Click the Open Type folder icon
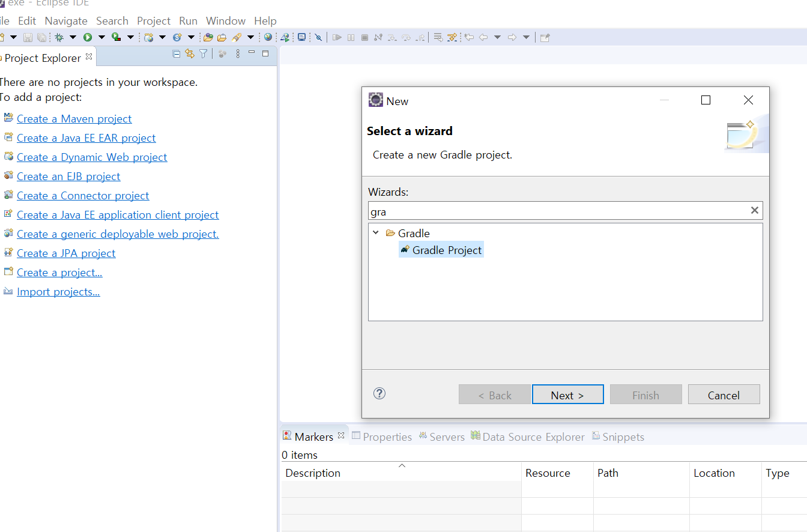The height and width of the screenshot is (532, 807). tap(208, 37)
